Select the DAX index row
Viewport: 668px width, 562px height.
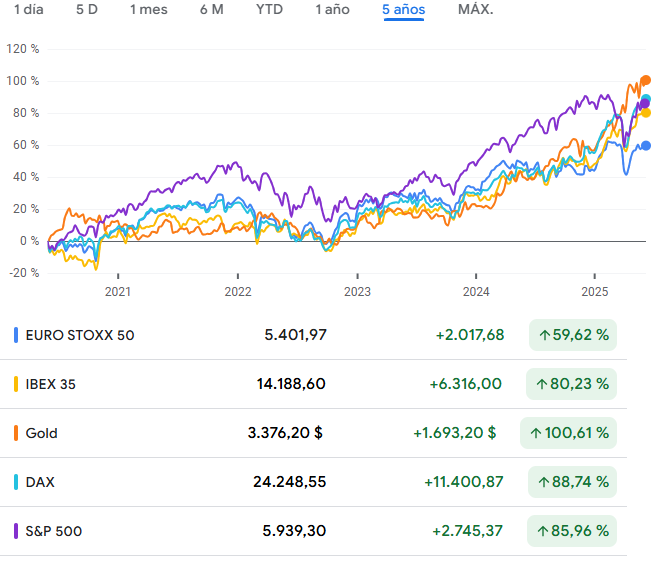point(40,482)
